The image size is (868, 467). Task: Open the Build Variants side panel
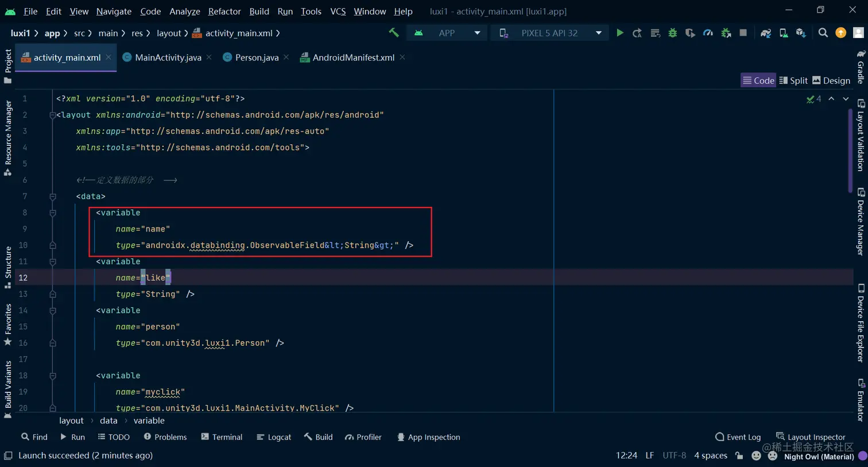click(8, 389)
